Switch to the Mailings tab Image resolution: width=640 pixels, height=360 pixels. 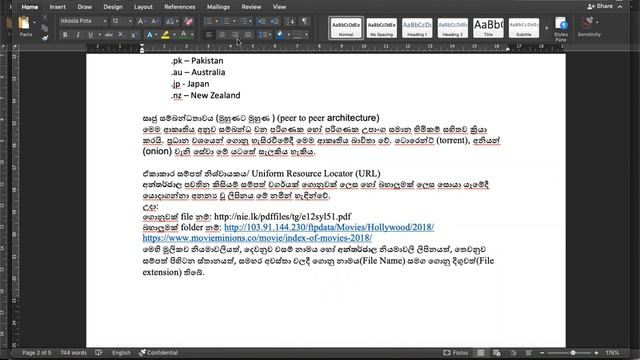click(218, 7)
